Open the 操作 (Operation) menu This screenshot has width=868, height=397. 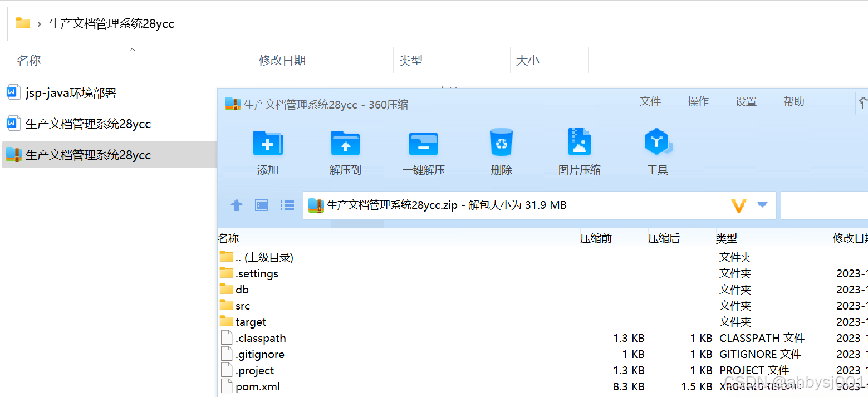coord(698,101)
